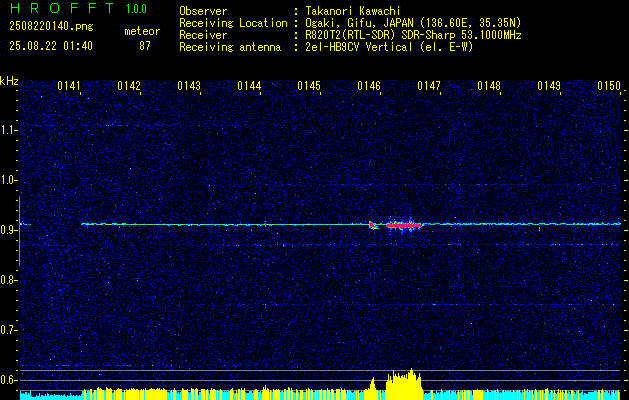Click time marker 0144

click(x=249, y=86)
